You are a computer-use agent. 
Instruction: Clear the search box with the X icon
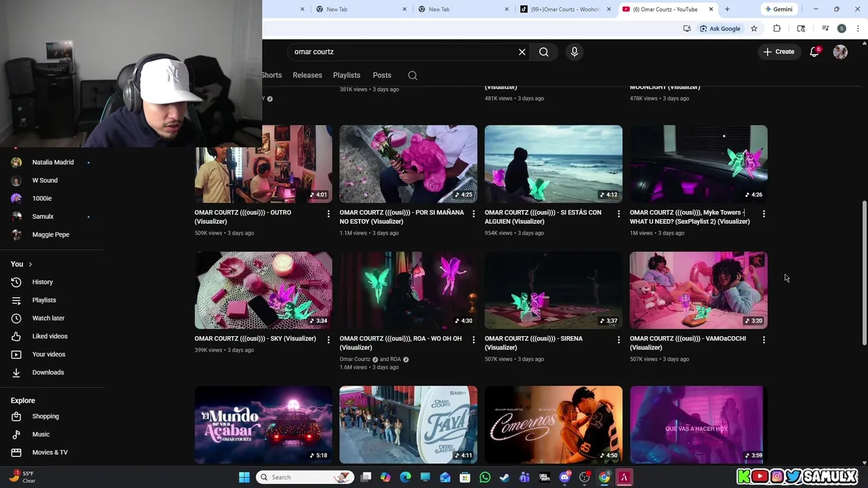[x=522, y=52]
